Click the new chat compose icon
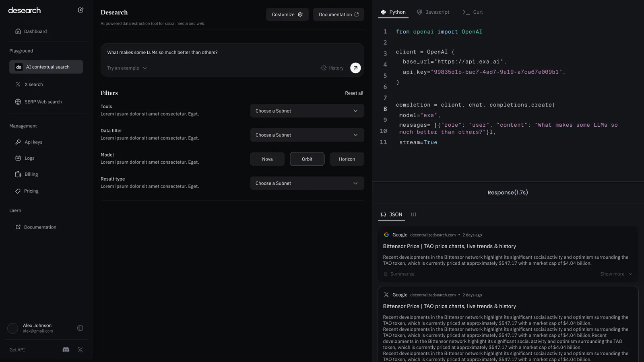 [x=80, y=10]
